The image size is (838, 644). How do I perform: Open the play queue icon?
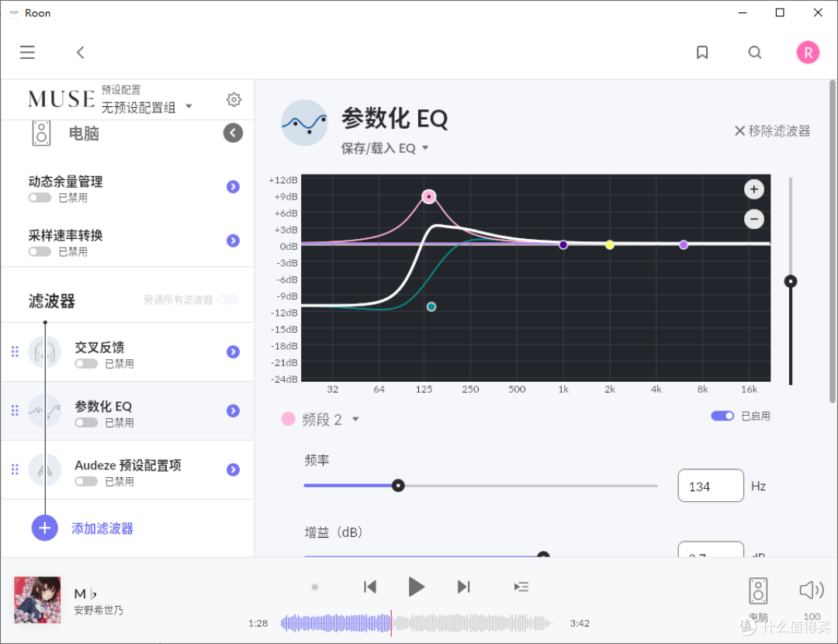(x=521, y=587)
